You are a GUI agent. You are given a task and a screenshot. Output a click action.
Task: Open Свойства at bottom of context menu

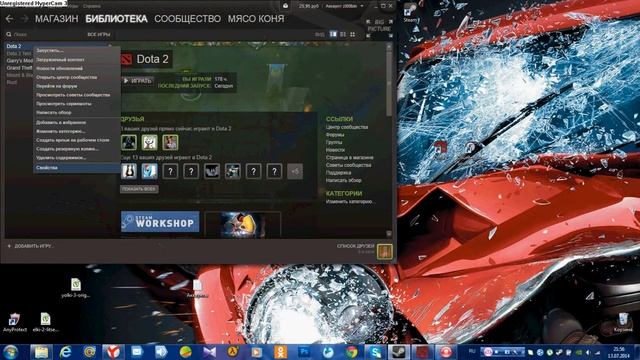click(77, 168)
